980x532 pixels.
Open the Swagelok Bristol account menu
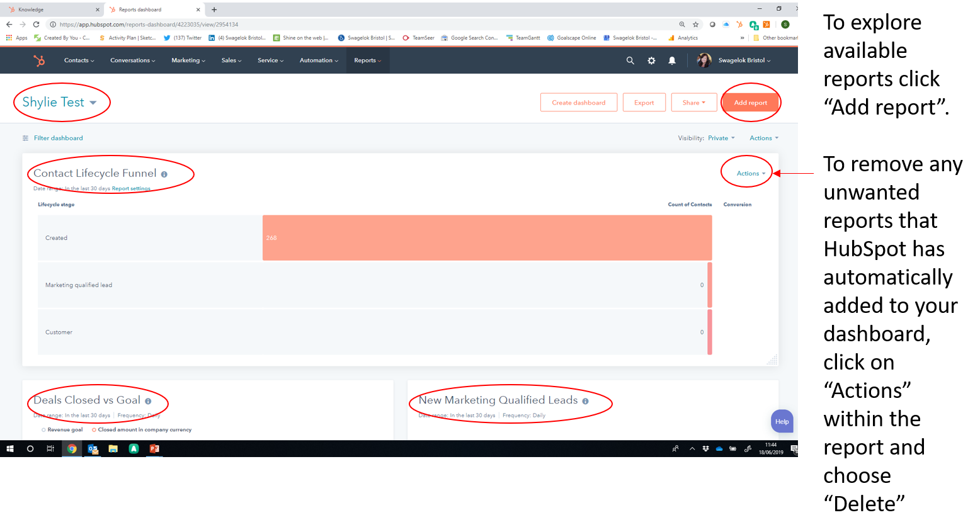tap(744, 60)
